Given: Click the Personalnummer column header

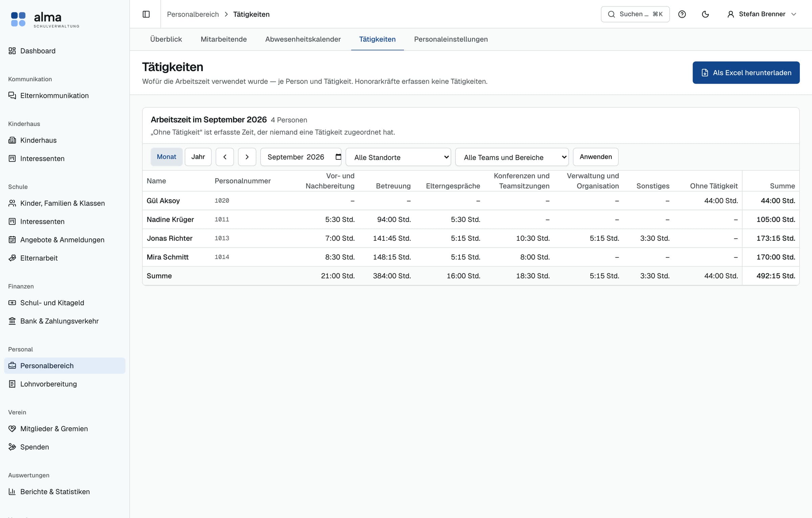Looking at the screenshot, I should (x=243, y=181).
